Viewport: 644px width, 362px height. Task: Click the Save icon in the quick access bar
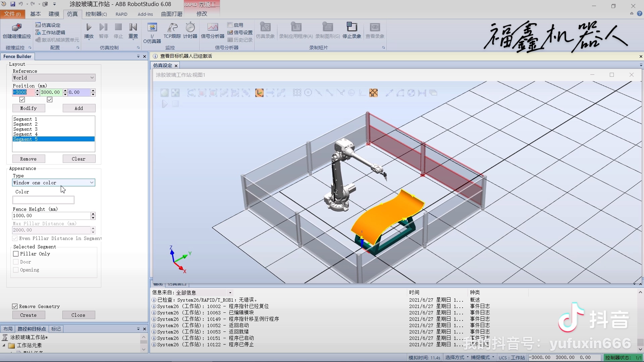click(13, 4)
